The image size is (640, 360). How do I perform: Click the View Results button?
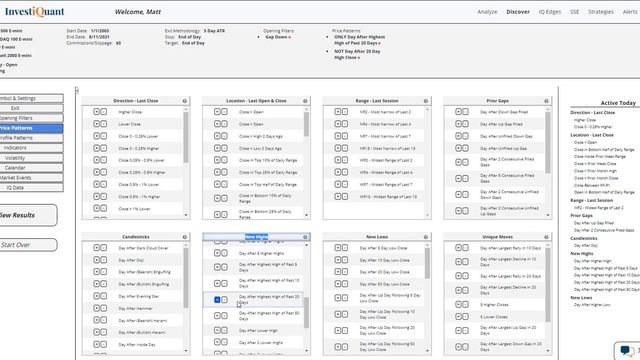[x=28, y=215]
